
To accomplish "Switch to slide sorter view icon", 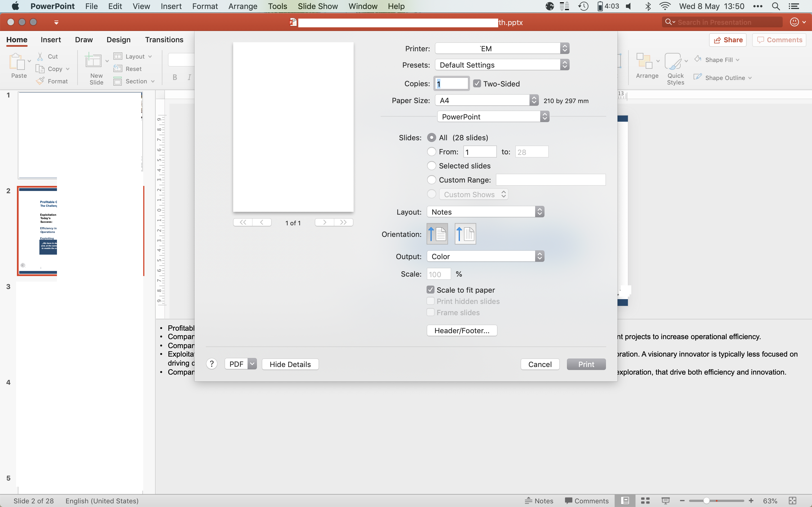I will click(x=645, y=501).
